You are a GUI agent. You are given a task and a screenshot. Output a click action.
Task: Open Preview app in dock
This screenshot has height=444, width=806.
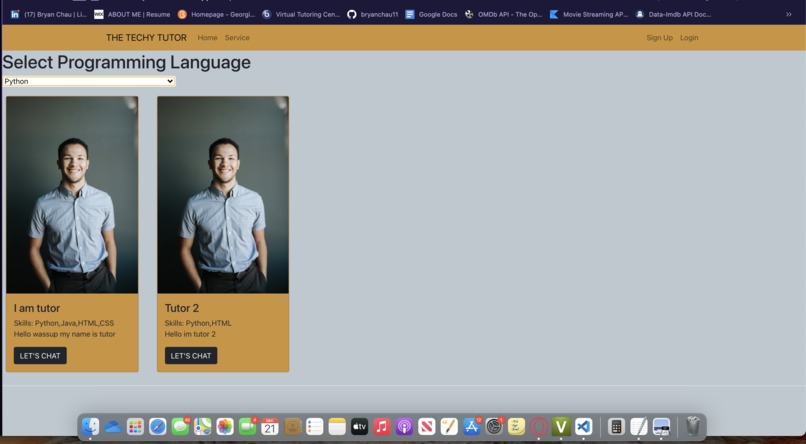coord(662,427)
